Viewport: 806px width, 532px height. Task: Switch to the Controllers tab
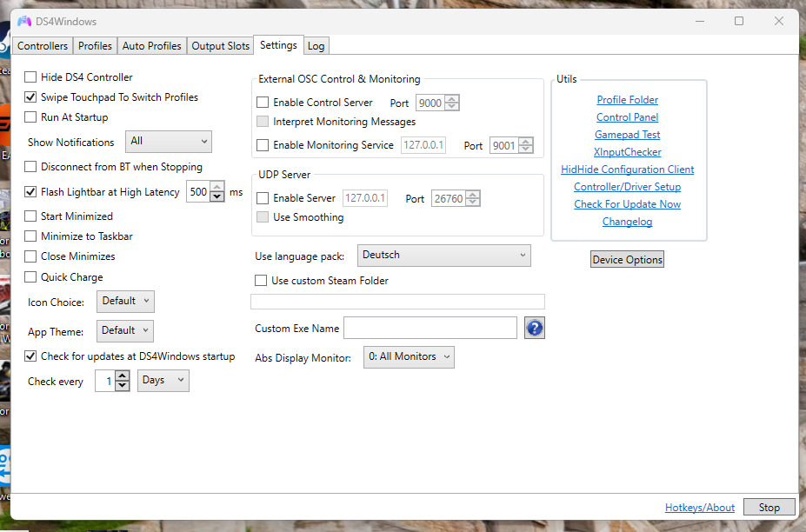(x=42, y=46)
